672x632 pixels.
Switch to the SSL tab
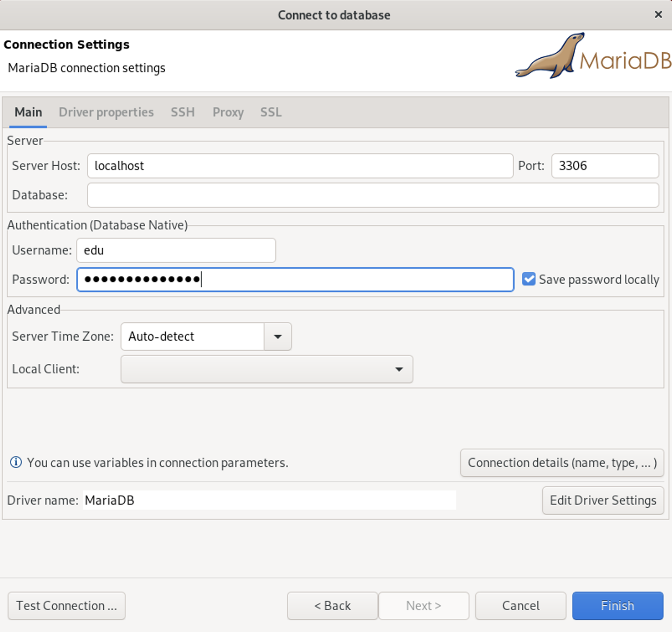(x=270, y=112)
